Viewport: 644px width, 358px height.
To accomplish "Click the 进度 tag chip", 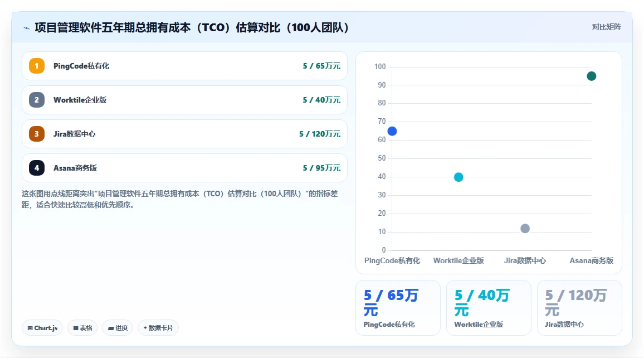I will [118, 328].
